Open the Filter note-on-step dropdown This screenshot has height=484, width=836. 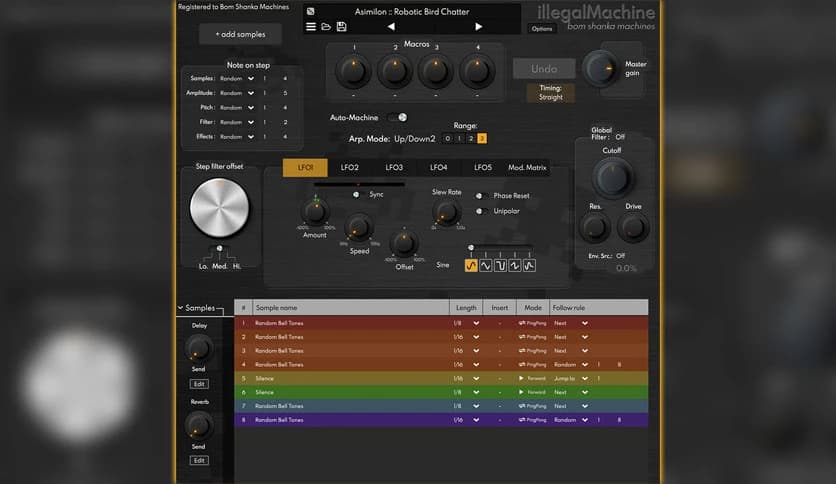(x=251, y=122)
